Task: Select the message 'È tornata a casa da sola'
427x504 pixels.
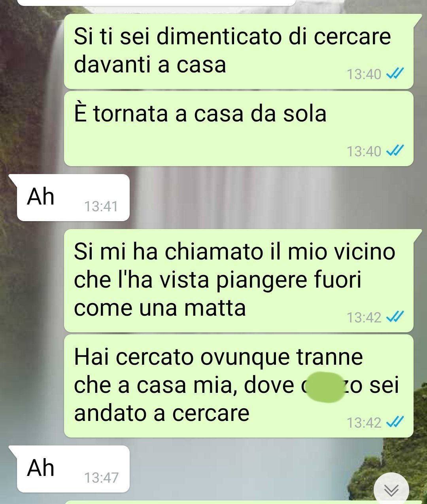Action: coord(239,129)
